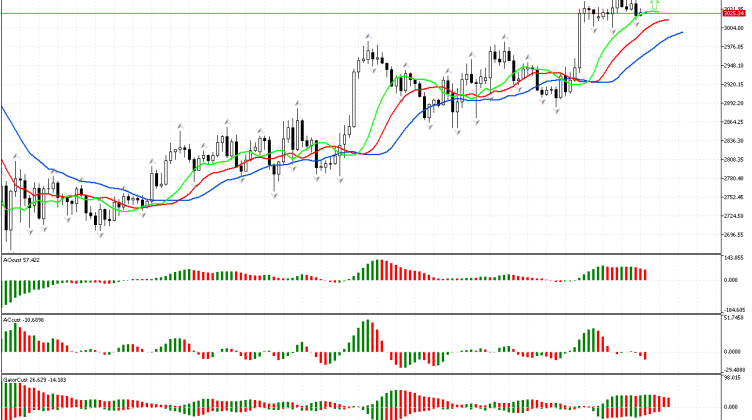Click the last red bar in AOcust histogram
The height and width of the screenshot is (420, 752).
click(647, 274)
